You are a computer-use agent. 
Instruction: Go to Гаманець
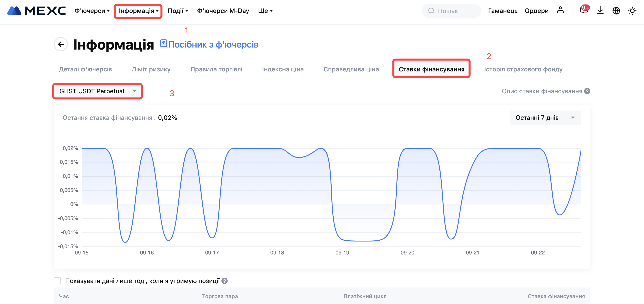click(x=502, y=11)
